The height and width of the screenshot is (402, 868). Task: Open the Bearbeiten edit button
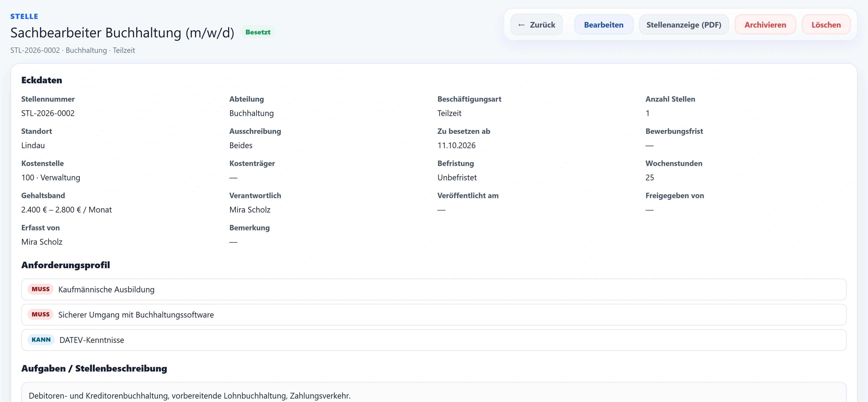603,24
